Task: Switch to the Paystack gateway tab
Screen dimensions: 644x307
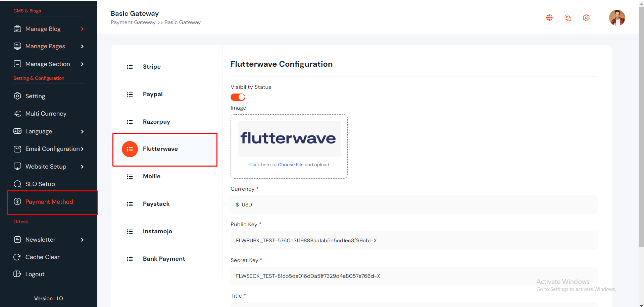Action: point(156,204)
